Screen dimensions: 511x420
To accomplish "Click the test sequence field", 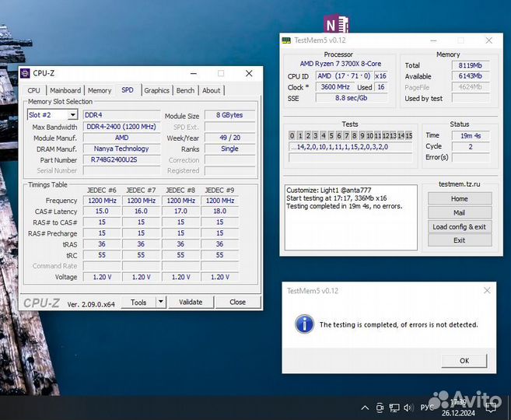I will [x=350, y=147].
